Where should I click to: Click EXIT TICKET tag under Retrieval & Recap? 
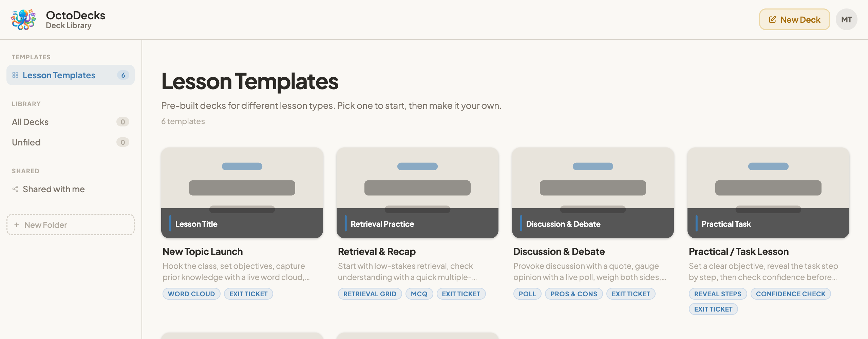[x=461, y=294]
